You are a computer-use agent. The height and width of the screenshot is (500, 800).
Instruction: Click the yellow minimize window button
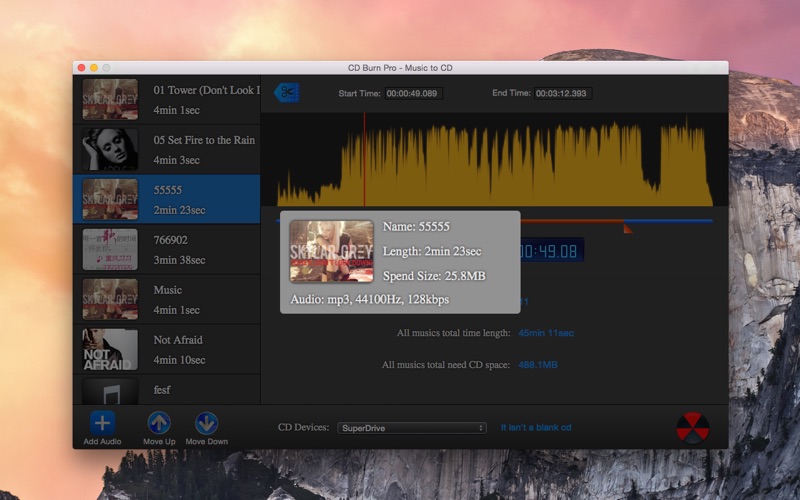point(94,68)
